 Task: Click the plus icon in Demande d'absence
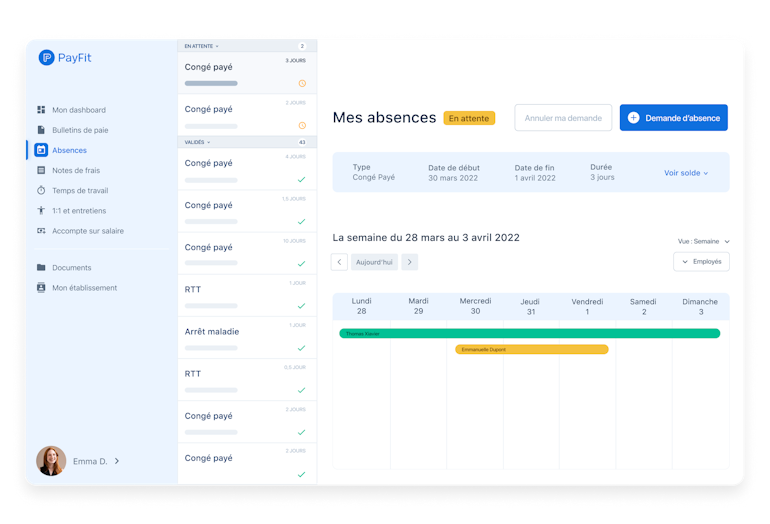click(633, 118)
